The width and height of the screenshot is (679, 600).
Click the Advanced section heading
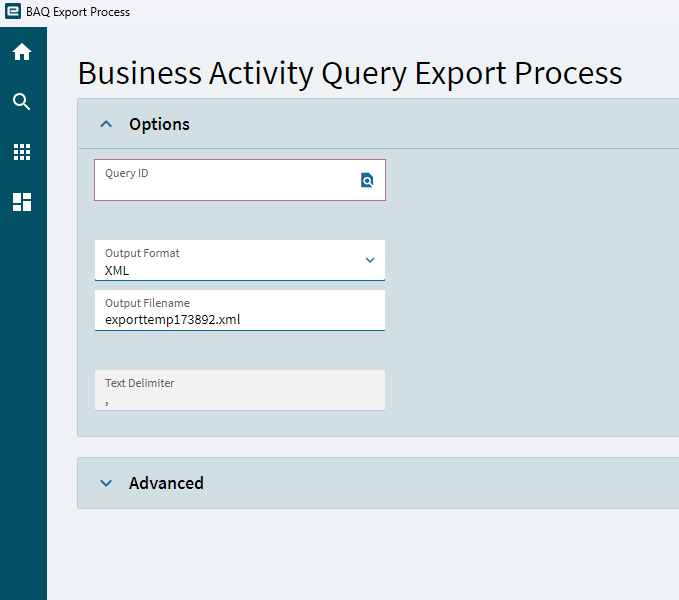click(x=166, y=483)
